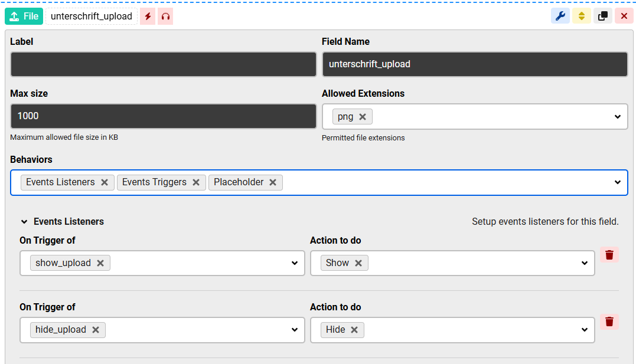
Task: Click the duplicate field copy icon
Action: (603, 16)
